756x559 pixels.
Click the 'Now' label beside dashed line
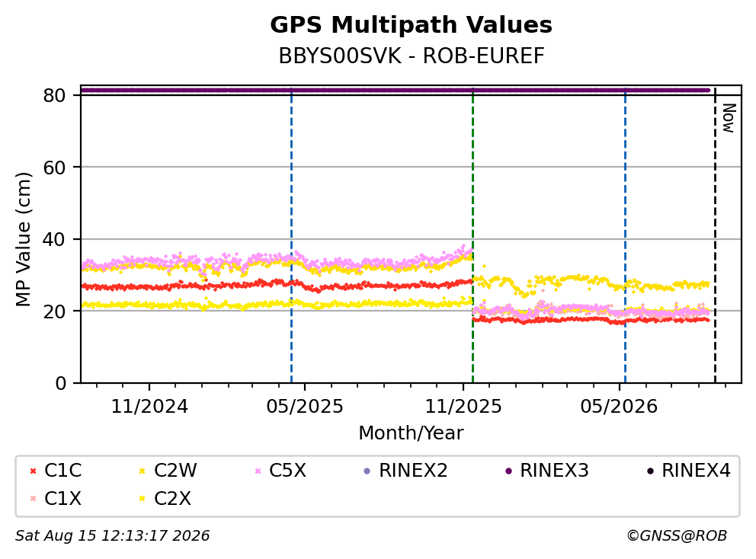coord(729,118)
